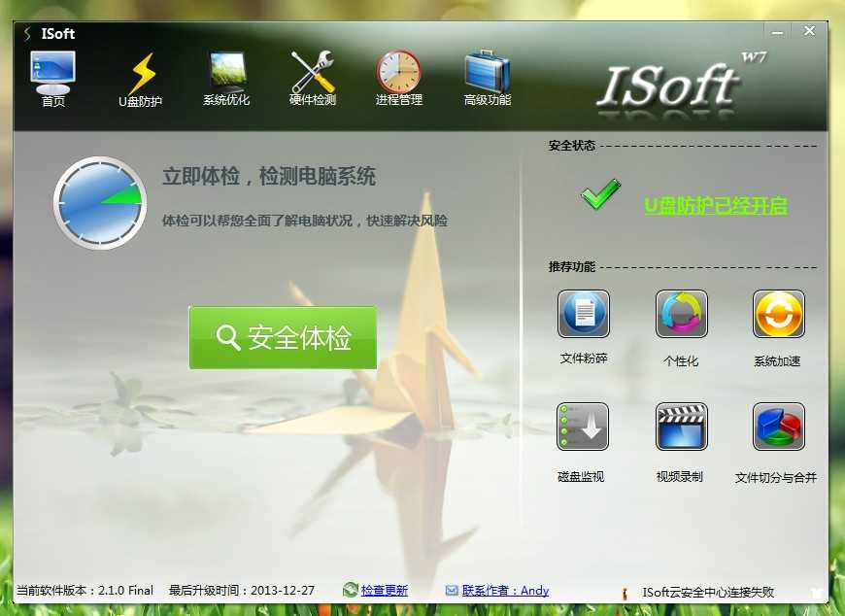Open the 首页 home monitor icon
The height and width of the screenshot is (616, 845).
point(52,75)
